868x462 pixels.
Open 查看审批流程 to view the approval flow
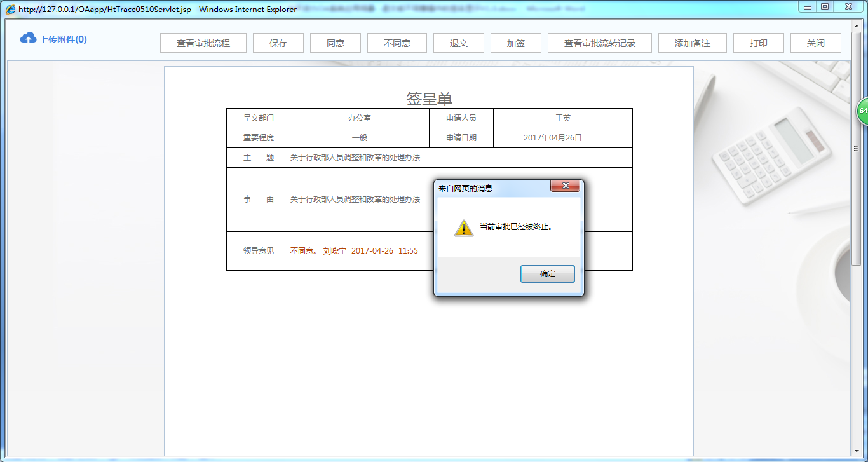point(203,43)
